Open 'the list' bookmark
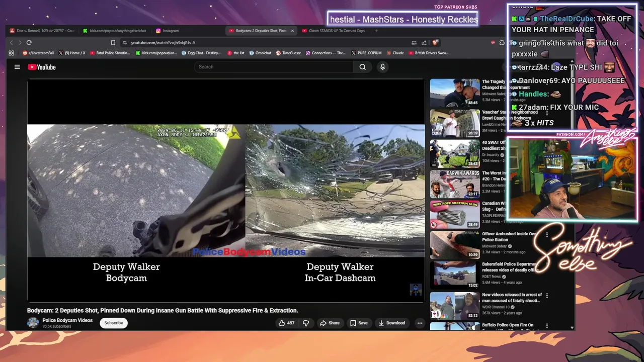This screenshot has width=644, height=362. click(236, 53)
